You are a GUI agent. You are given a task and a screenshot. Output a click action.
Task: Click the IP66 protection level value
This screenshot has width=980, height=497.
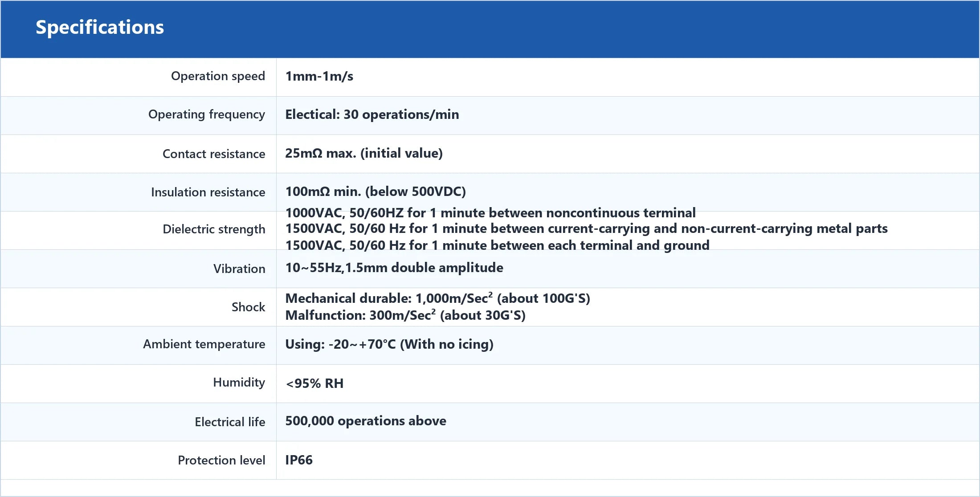[299, 460]
